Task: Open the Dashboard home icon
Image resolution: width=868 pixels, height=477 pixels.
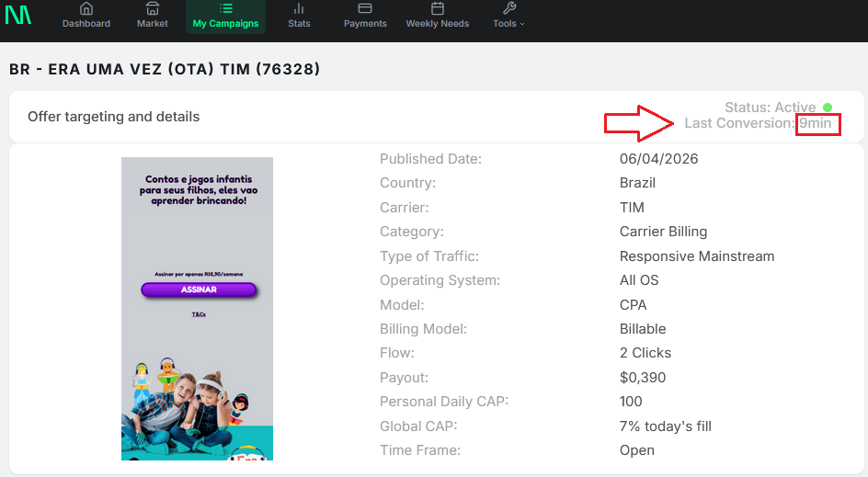Action: coord(86,9)
